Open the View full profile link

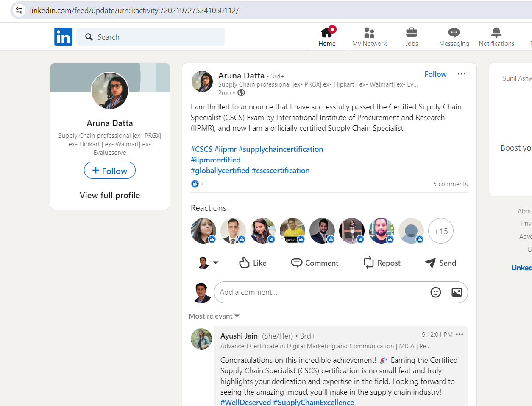[110, 195]
